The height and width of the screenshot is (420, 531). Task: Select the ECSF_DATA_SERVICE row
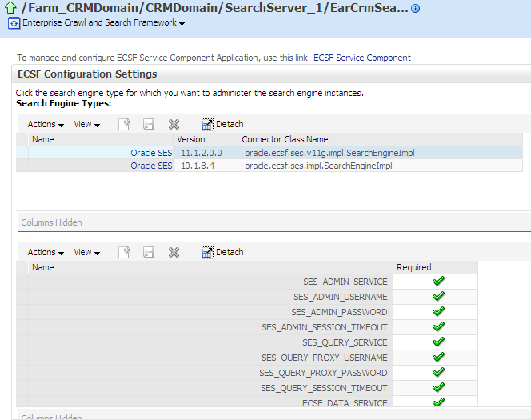point(247,402)
